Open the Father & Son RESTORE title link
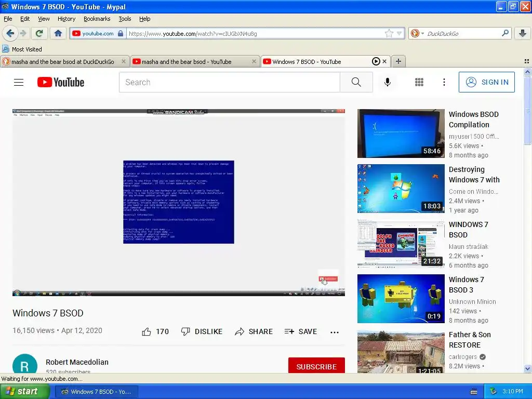This screenshot has height=399, width=532. [x=470, y=340]
